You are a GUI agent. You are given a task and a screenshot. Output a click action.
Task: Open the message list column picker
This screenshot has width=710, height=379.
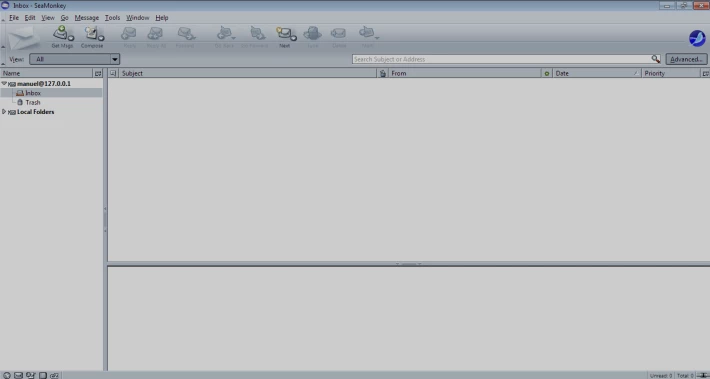coord(705,73)
